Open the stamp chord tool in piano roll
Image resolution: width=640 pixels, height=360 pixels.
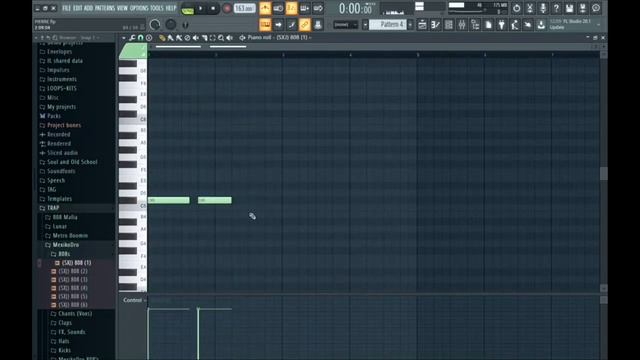click(149, 38)
